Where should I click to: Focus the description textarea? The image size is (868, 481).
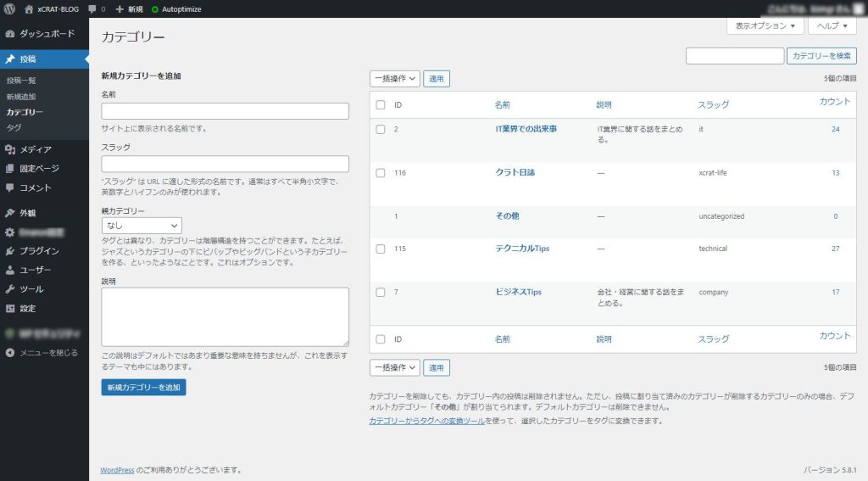(225, 317)
